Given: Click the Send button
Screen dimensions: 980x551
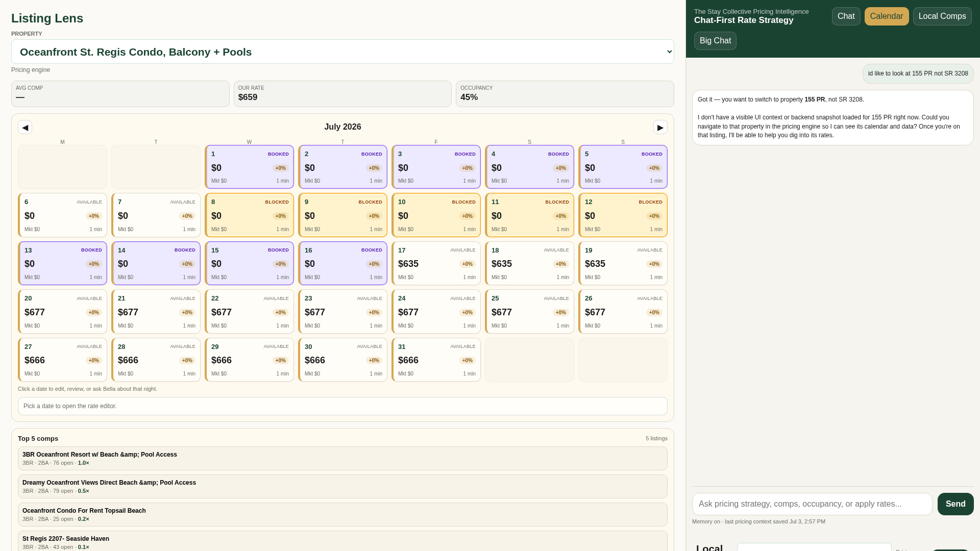Looking at the screenshot, I should click(x=955, y=504).
